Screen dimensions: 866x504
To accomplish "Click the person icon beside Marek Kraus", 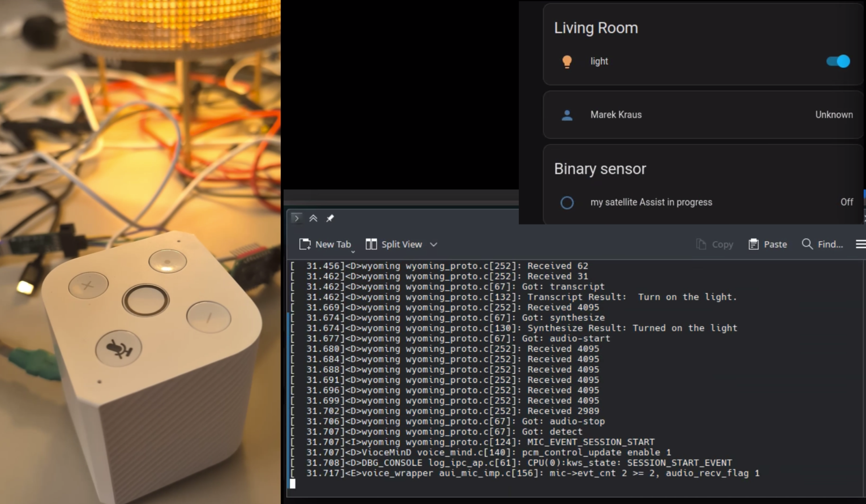I will tap(567, 115).
